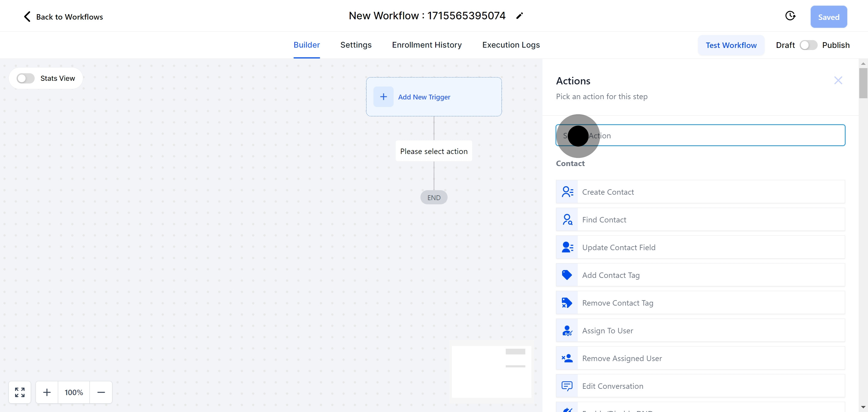Click the fit-to-screen expand icon
Screen dimensions: 868x412
pyautogui.click(x=20, y=392)
